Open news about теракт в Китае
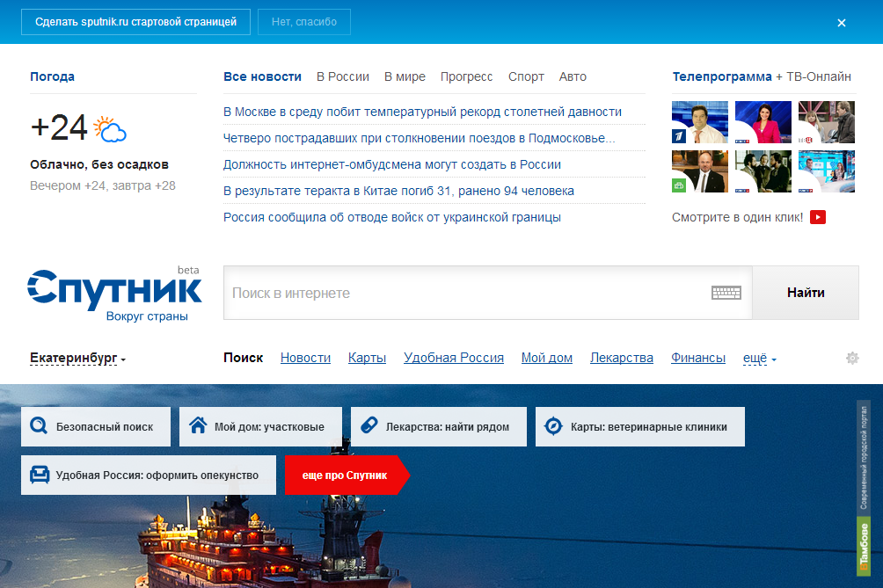 tap(398, 191)
